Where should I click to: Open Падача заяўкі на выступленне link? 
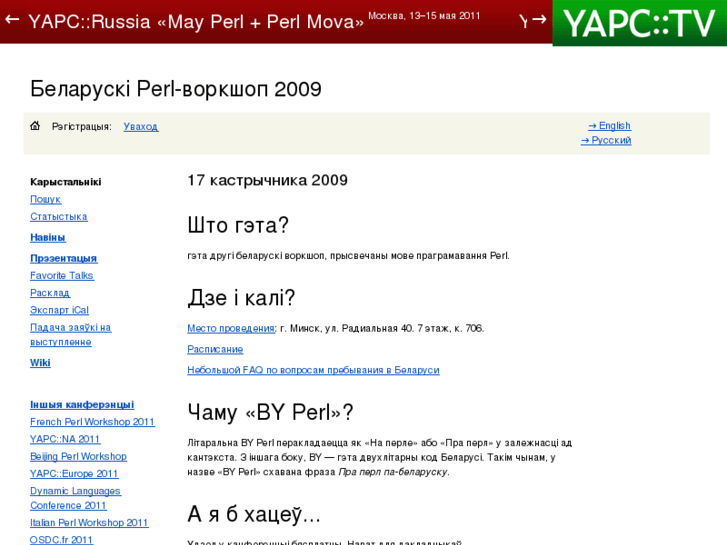70,334
